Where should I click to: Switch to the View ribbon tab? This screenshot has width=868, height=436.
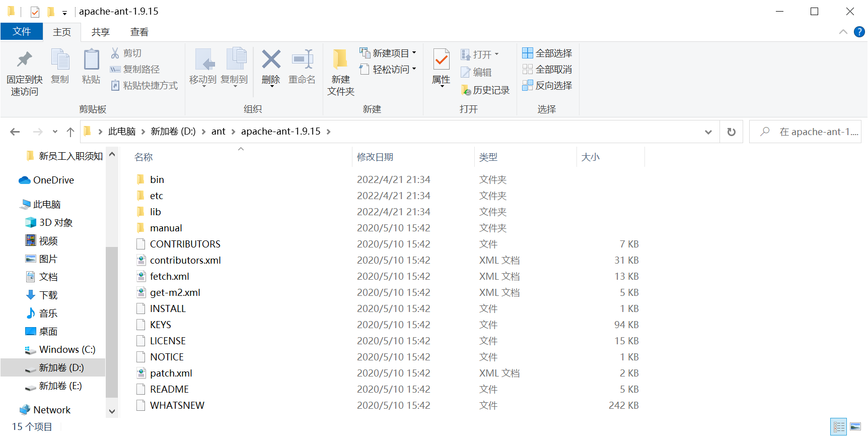tap(139, 32)
